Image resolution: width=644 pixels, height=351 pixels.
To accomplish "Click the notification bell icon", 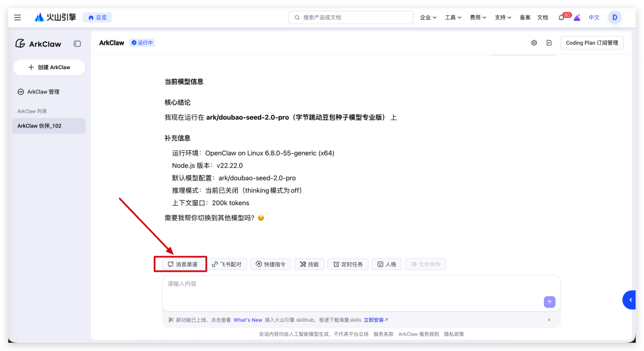I will (561, 17).
